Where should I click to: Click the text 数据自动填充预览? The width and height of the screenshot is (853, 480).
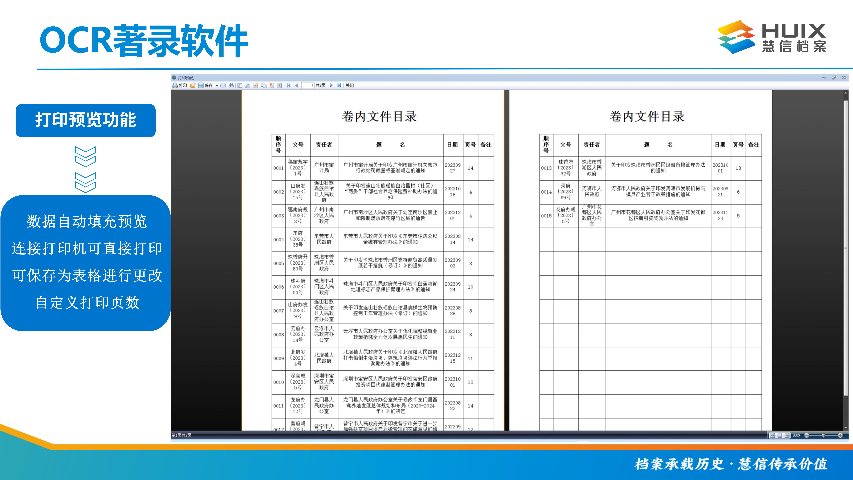[x=87, y=221]
